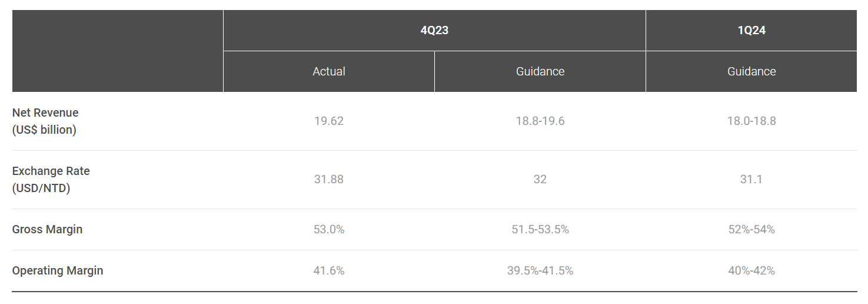Select the 40%-42% operating margin guidance

click(751, 270)
